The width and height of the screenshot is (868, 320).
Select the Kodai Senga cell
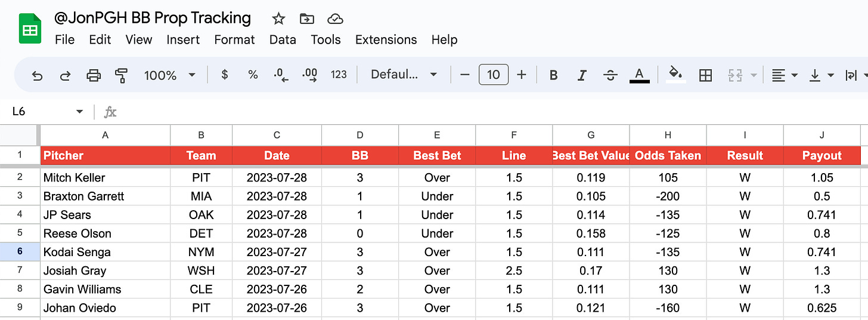[106, 252]
